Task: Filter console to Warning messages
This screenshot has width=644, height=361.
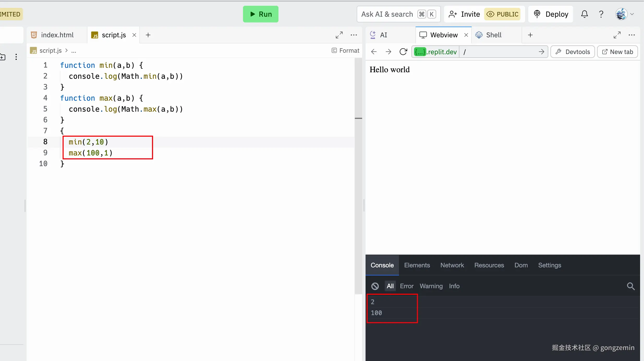Action: point(431,286)
